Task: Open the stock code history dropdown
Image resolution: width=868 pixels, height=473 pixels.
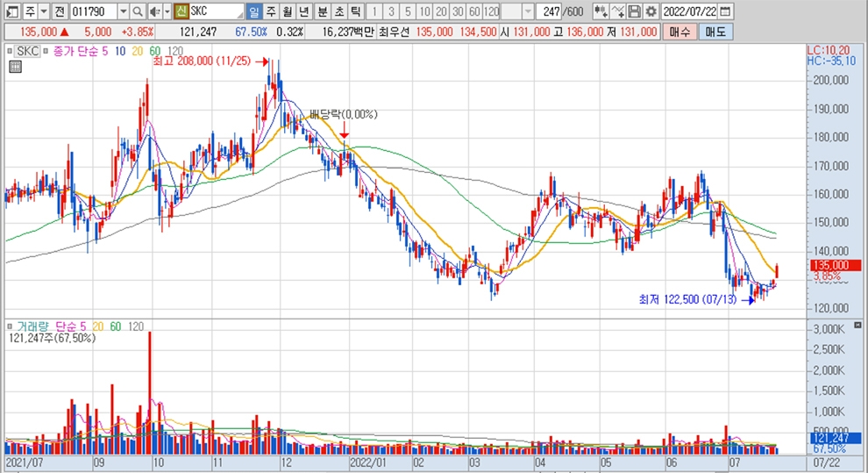Action: (x=122, y=11)
